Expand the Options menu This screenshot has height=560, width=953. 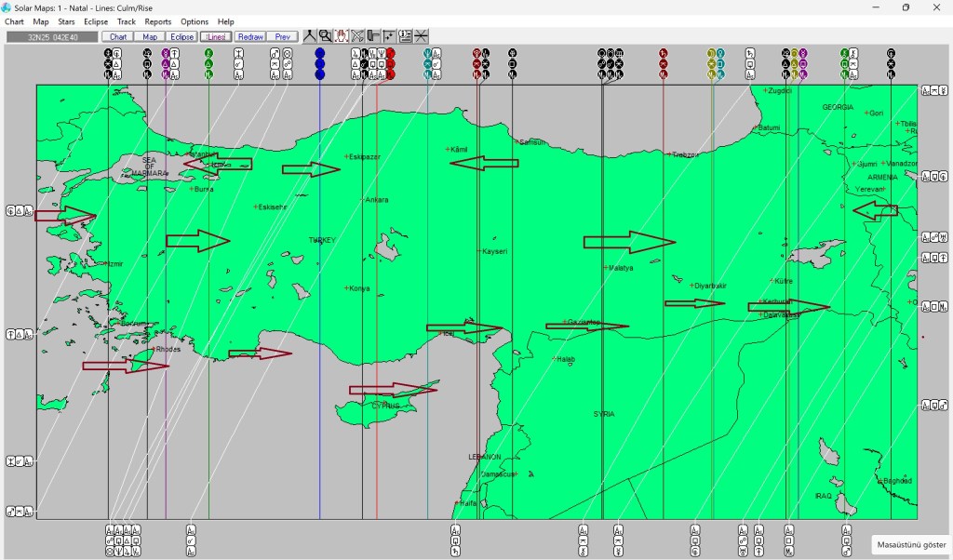click(195, 21)
